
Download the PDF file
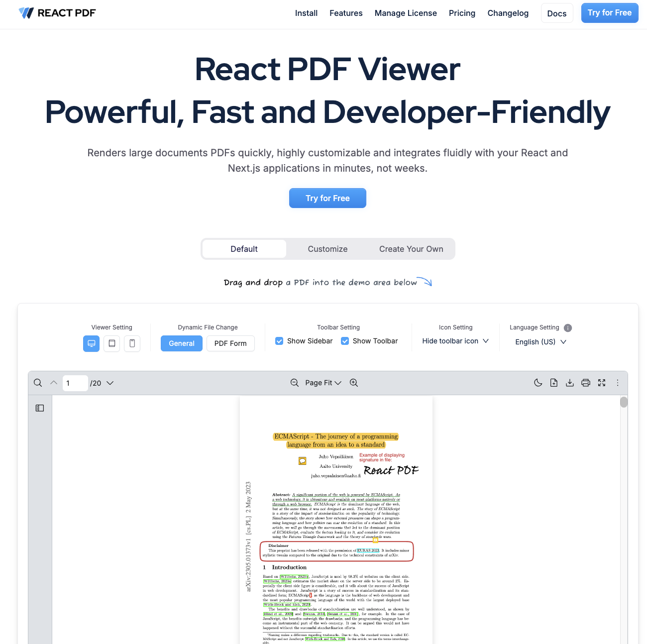(x=570, y=383)
